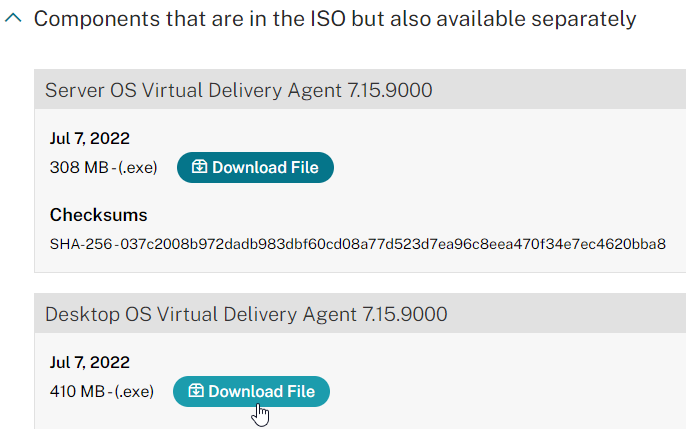This screenshot has height=429, width=686.
Task: Click Download File for Server OS VDA
Action: click(255, 167)
